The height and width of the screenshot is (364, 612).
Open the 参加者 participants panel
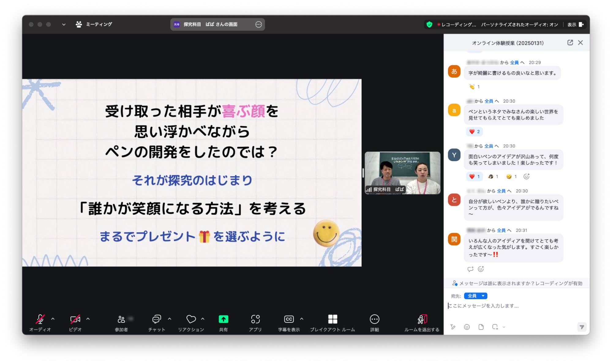[121, 322]
